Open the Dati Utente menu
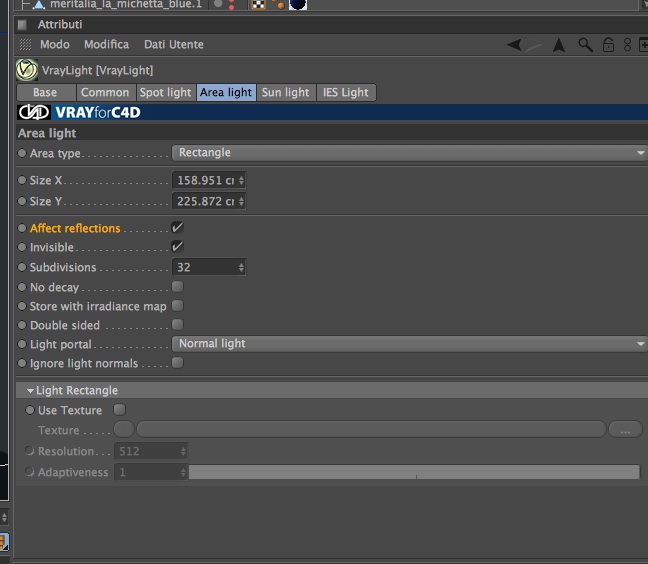The height and width of the screenshot is (564, 648). [x=174, y=44]
